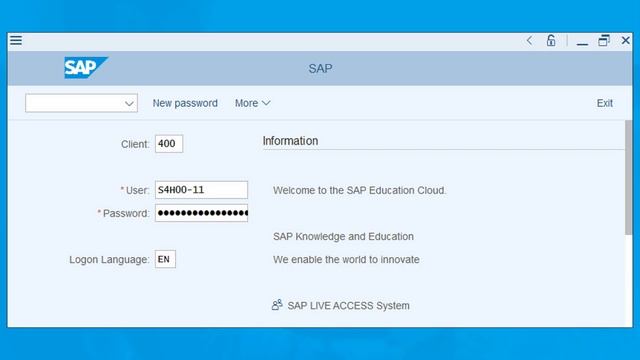640x360 pixels.
Task: Open the hamburger menu icon
Action: [x=16, y=40]
